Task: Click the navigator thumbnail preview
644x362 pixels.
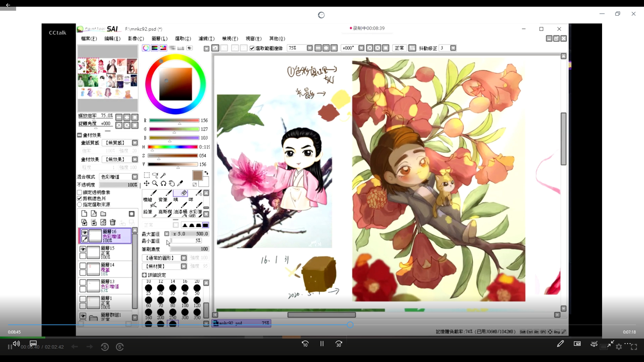Action: click(x=108, y=78)
